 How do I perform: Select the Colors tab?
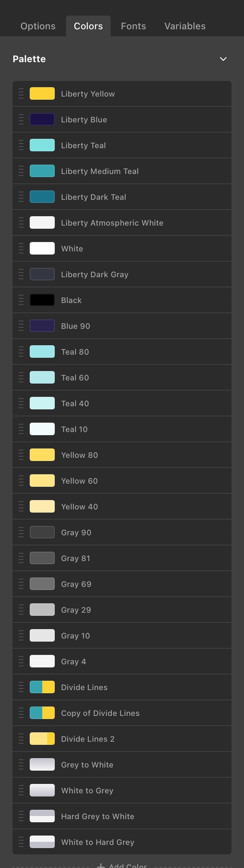tap(88, 26)
